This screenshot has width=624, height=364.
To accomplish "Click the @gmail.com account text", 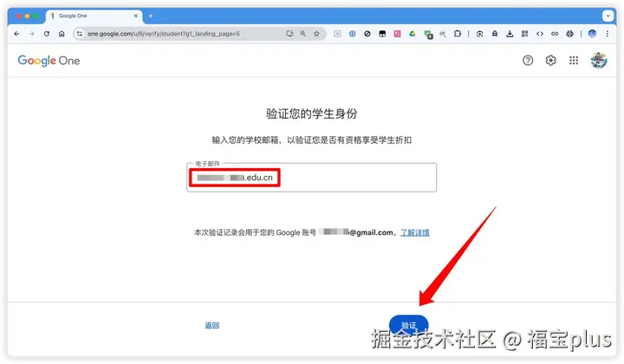I will (x=372, y=232).
